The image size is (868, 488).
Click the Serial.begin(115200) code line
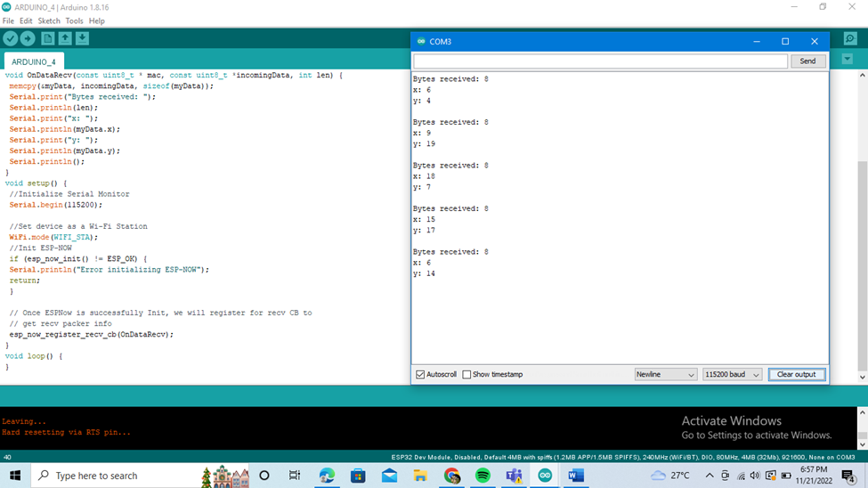click(x=56, y=205)
